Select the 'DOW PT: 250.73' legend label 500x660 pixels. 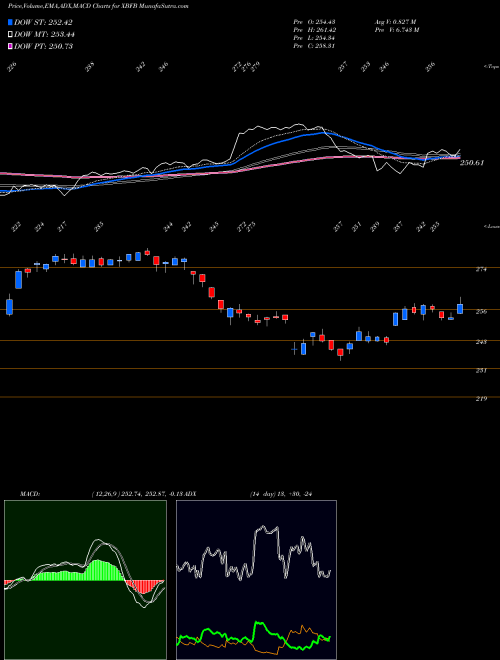click(43, 46)
